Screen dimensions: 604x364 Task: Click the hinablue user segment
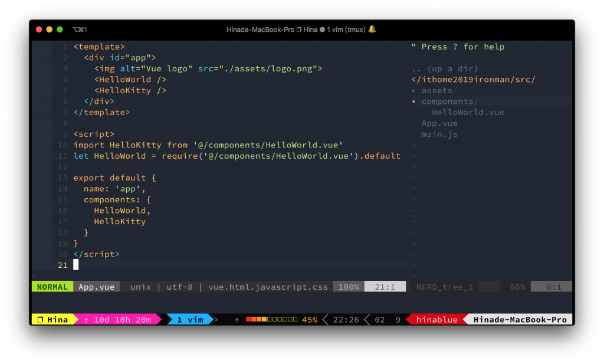pos(437,320)
